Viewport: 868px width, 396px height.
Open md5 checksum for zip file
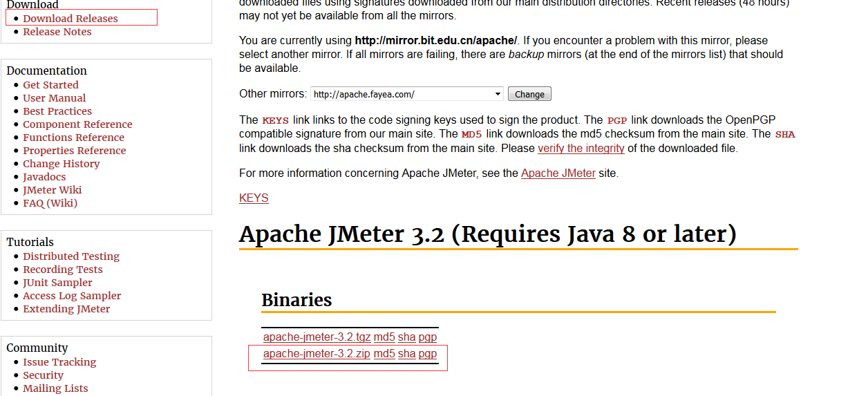(384, 354)
